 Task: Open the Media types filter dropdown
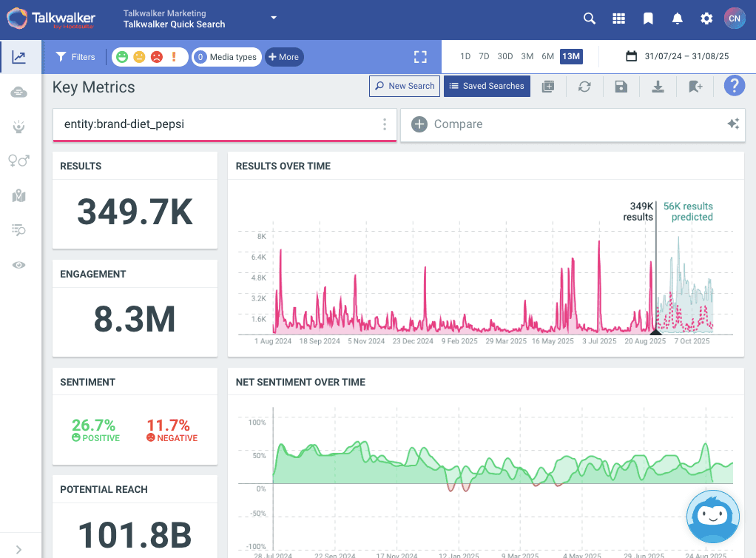coord(226,57)
